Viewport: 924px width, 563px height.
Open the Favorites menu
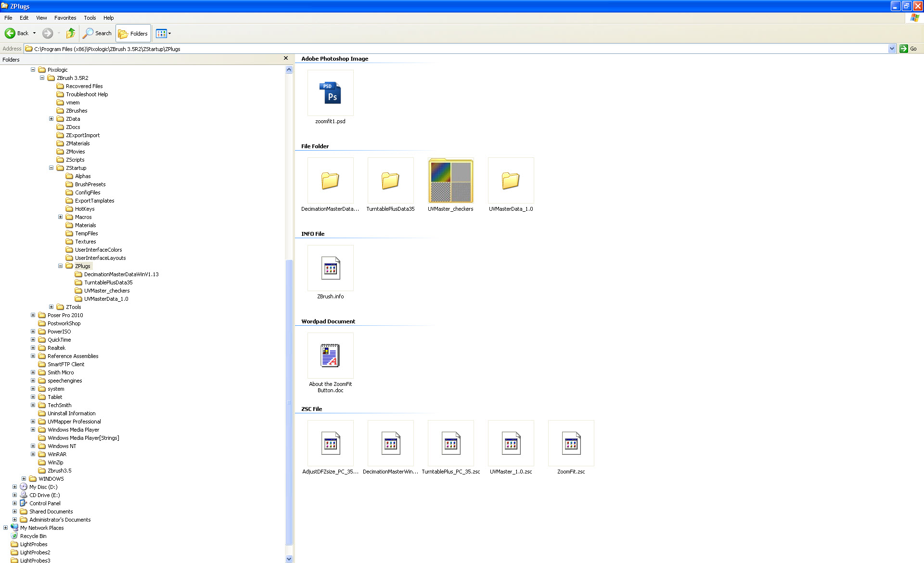65,18
